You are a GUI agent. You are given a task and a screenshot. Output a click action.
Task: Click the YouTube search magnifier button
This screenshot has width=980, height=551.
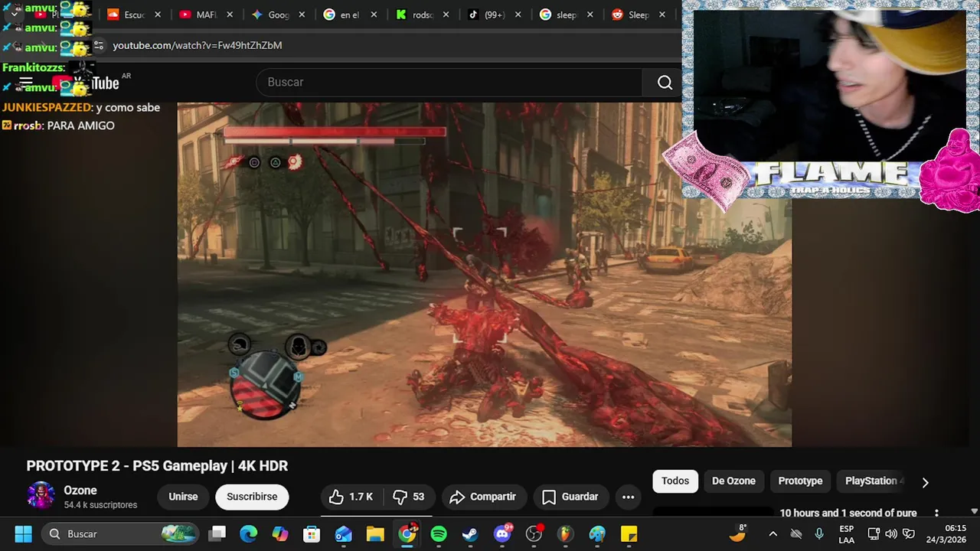click(665, 83)
